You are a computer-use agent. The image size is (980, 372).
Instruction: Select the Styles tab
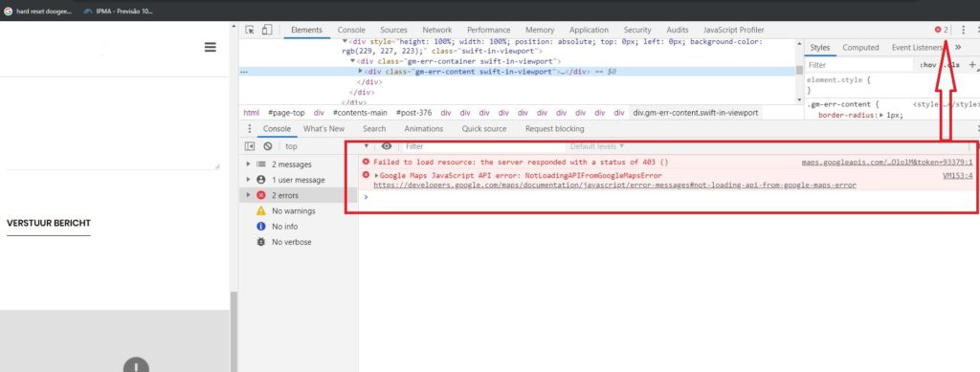click(x=820, y=48)
